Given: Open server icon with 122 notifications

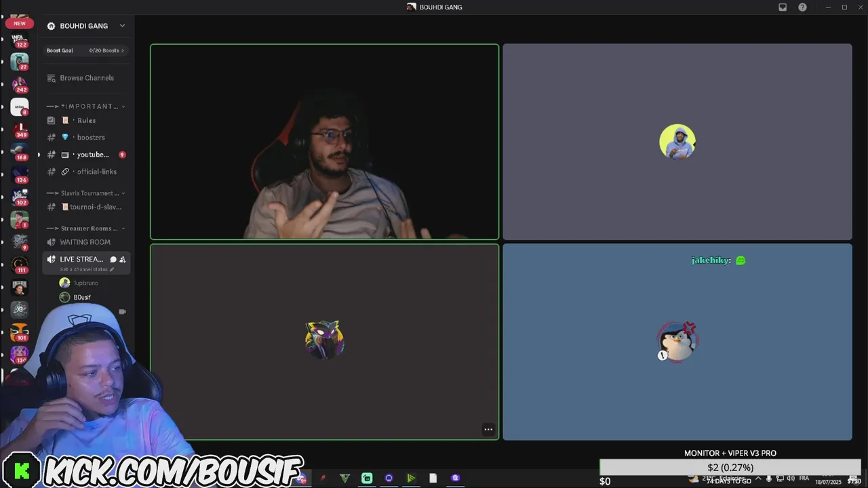Looking at the screenshot, I should [x=19, y=39].
